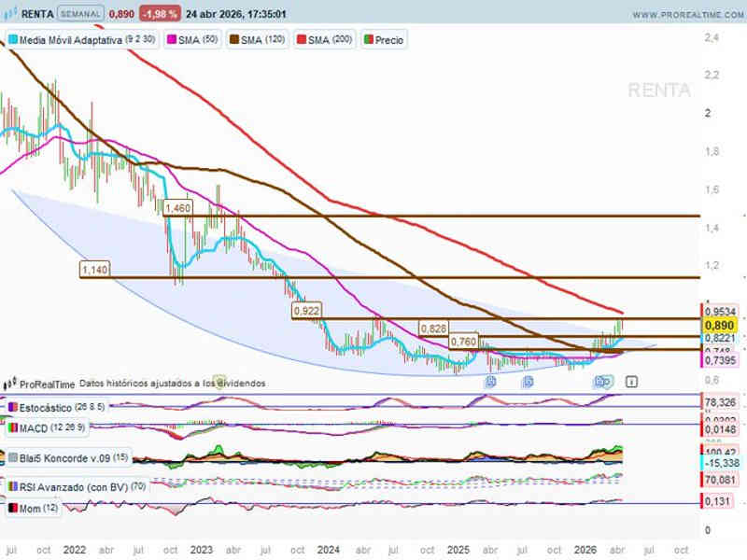Click the chart icon beside the RENTA ticker
747x560 pixels.
[x=10, y=15]
